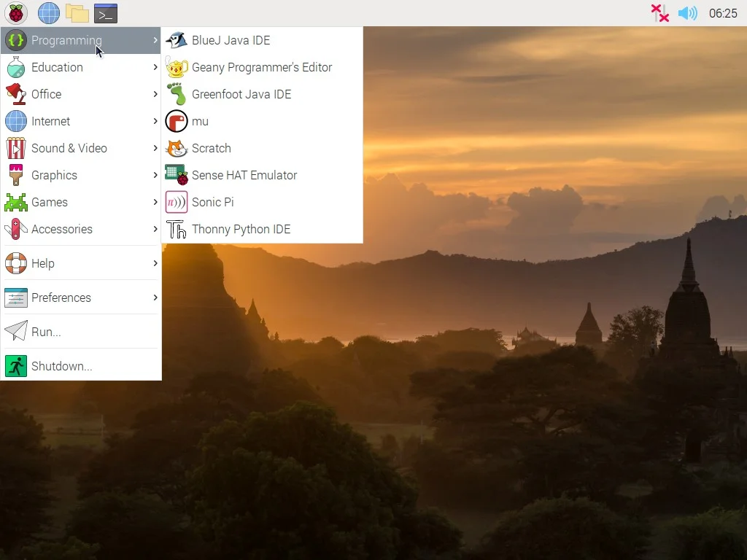Expand the Office submenu arrow
Image resolution: width=747 pixels, height=560 pixels.
(155, 94)
